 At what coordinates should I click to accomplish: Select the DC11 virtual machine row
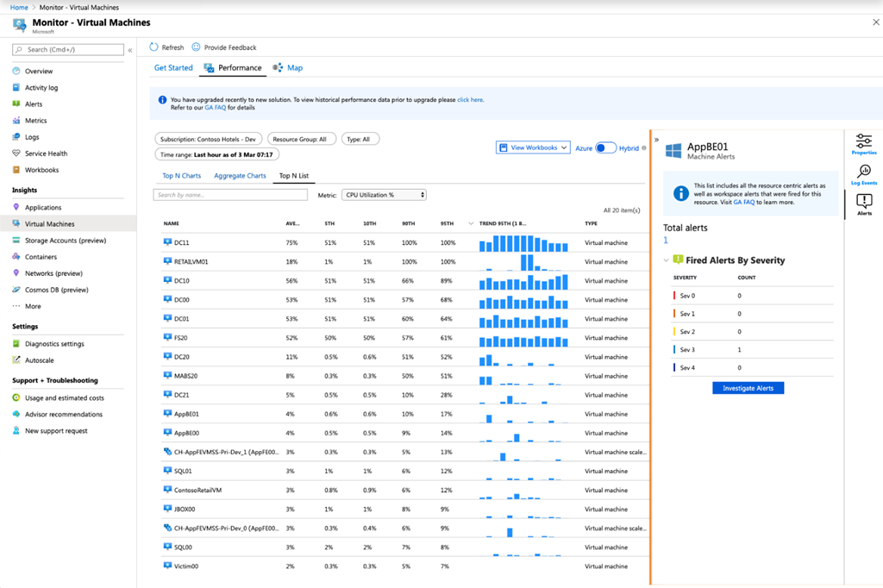click(181, 243)
